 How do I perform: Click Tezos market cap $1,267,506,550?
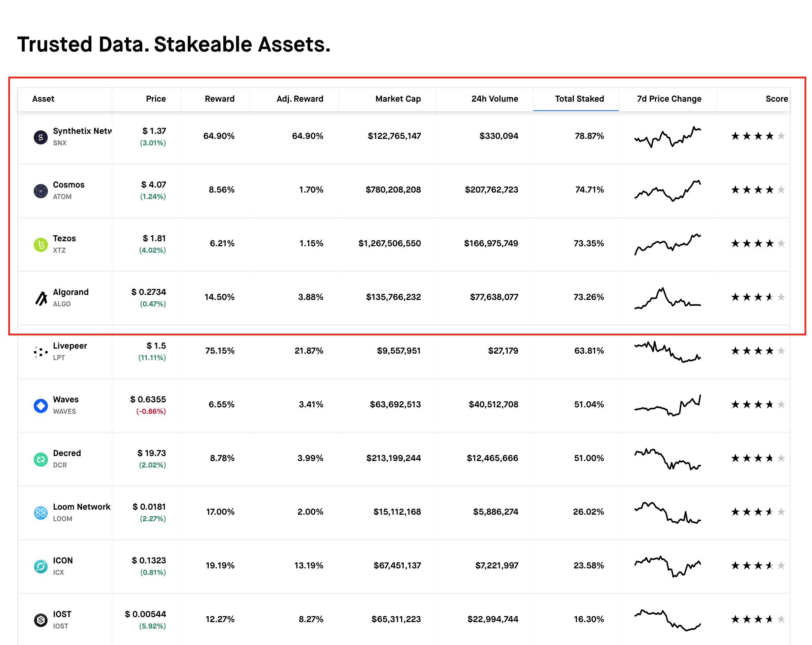(390, 243)
